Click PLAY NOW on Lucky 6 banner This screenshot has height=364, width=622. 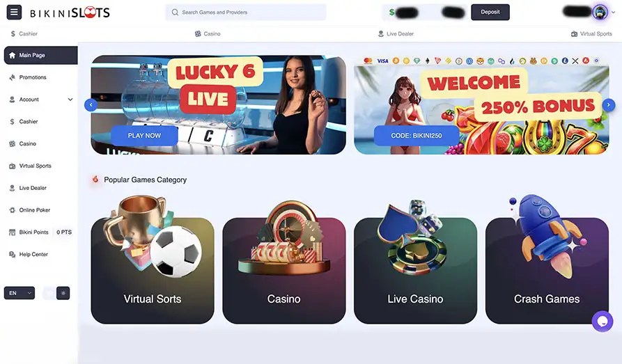144,136
